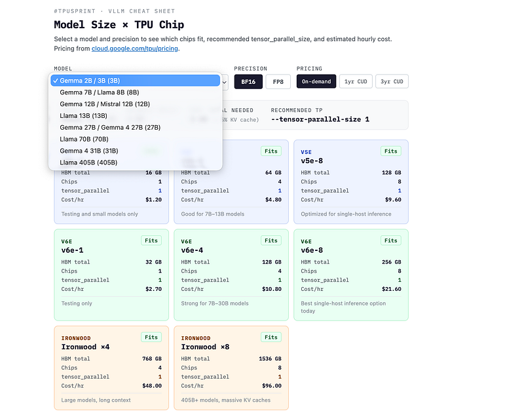
Task: Choose Gemma 7B / Llama 8B (8B)
Action: (x=135, y=92)
